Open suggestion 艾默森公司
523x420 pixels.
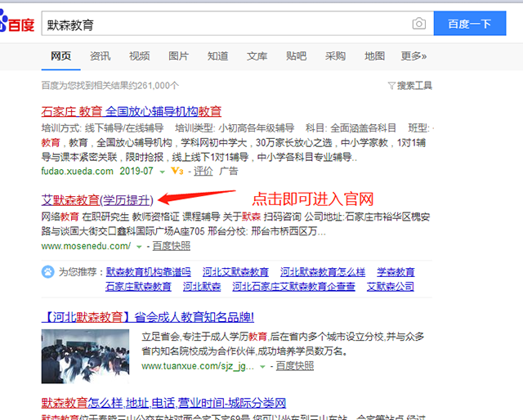[391, 287]
